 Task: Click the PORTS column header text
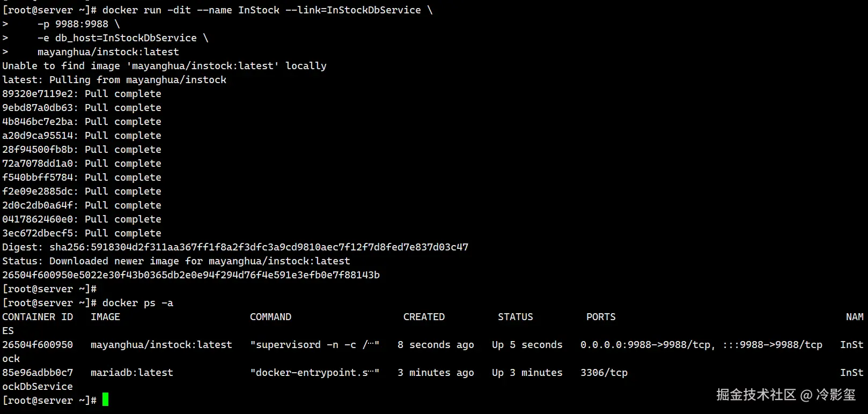click(601, 317)
